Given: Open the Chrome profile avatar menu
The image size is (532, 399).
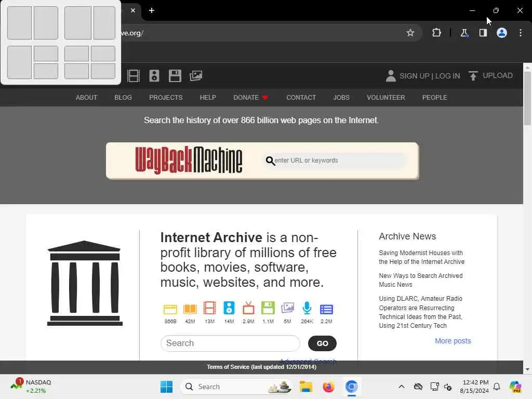Looking at the screenshot, I should click(502, 33).
